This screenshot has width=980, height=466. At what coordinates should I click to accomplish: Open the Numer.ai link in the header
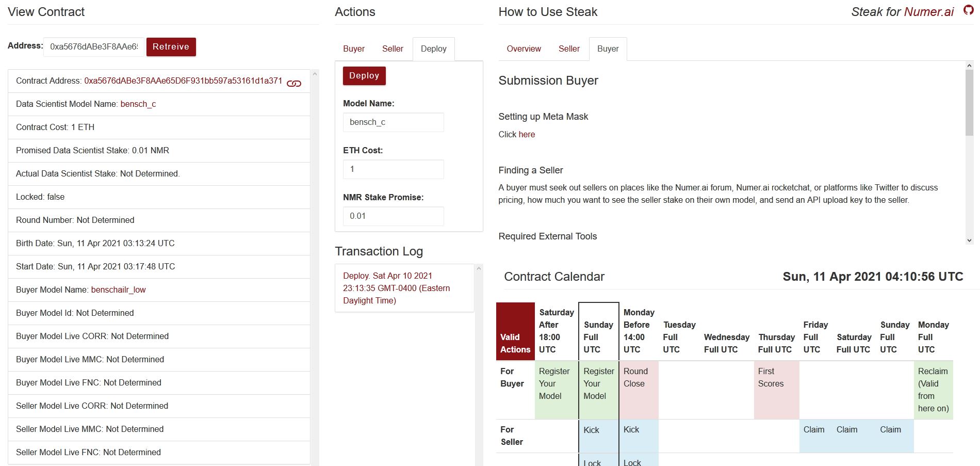click(x=929, y=12)
